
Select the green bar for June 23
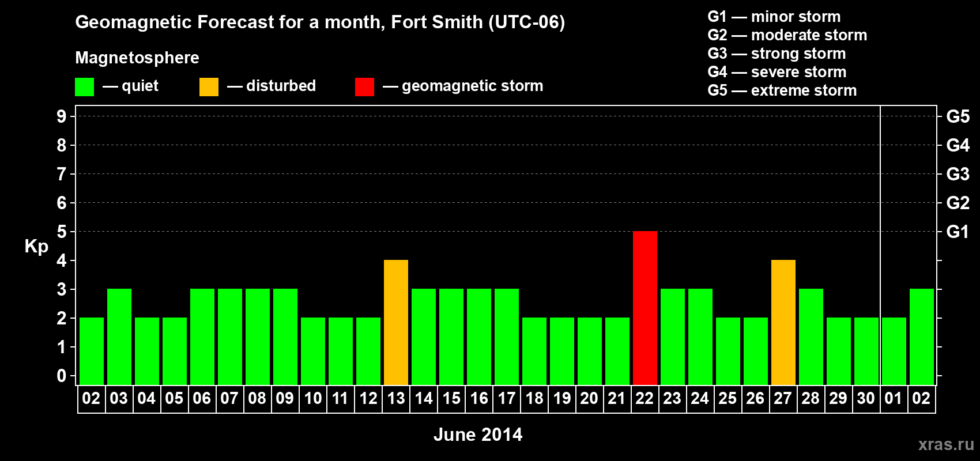[672, 337]
